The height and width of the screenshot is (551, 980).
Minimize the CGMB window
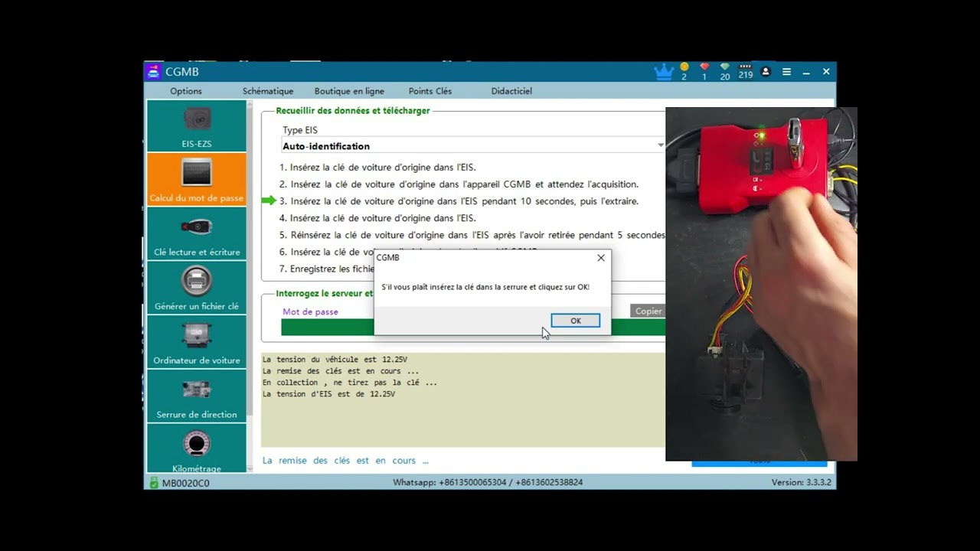(806, 72)
